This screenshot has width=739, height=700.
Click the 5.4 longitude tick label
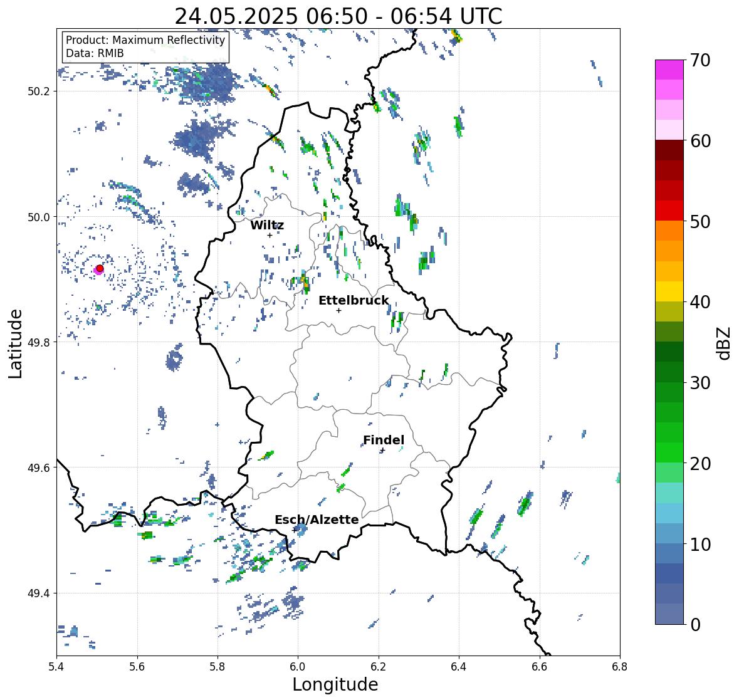pyautogui.click(x=56, y=667)
